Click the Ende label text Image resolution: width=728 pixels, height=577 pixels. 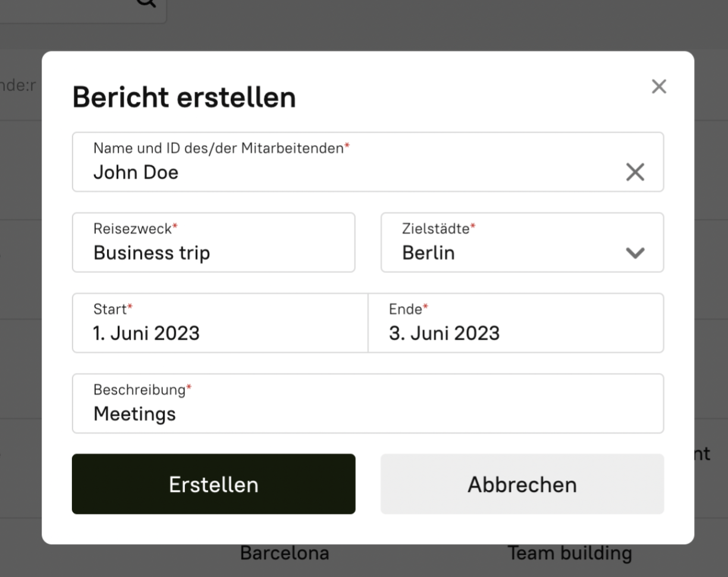(406, 309)
